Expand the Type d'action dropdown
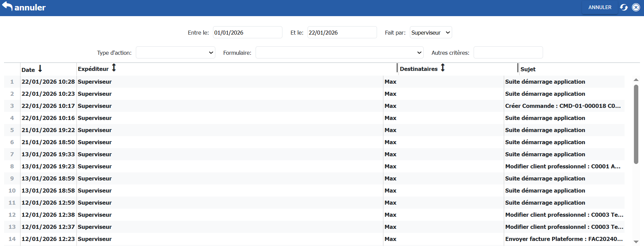 click(175, 53)
